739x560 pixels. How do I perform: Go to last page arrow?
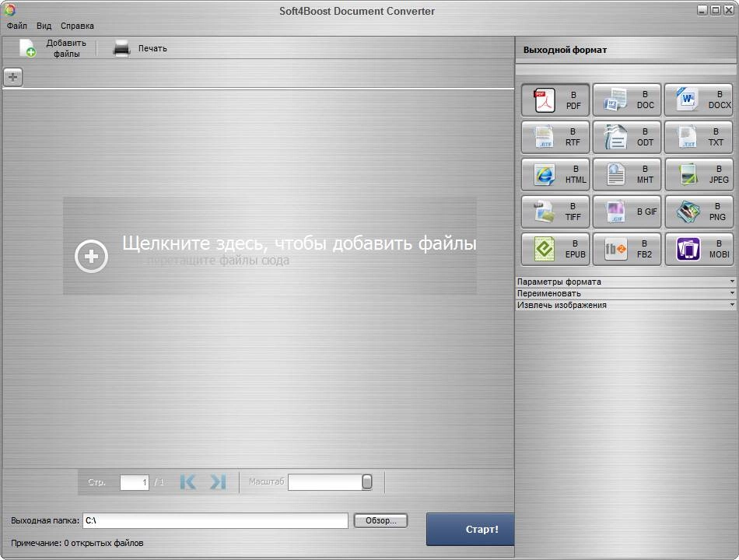tap(219, 481)
